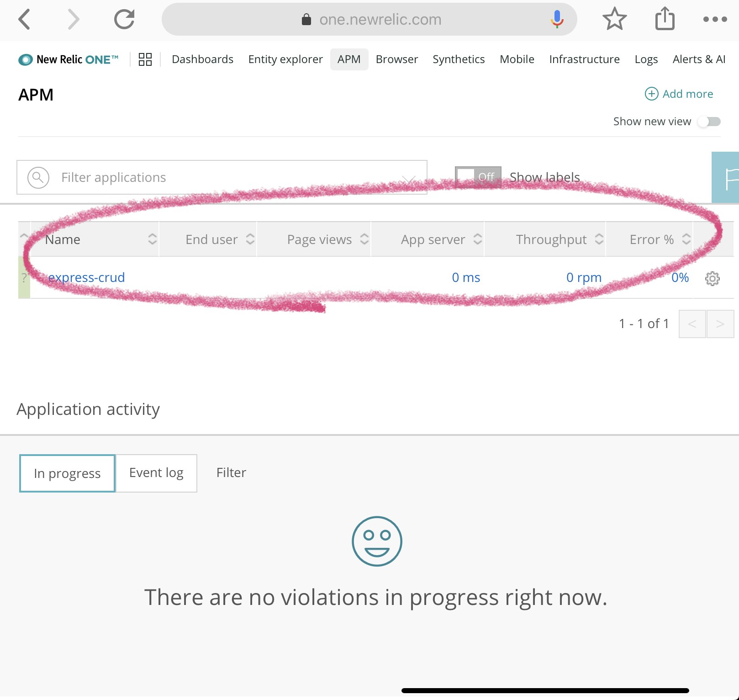The height and width of the screenshot is (700, 739).
Task: Toggle the Show new view switch
Action: (709, 122)
